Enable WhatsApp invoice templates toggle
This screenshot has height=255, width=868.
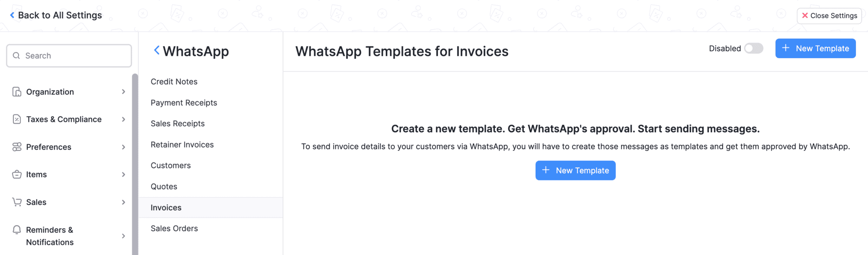tap(754, 49)
